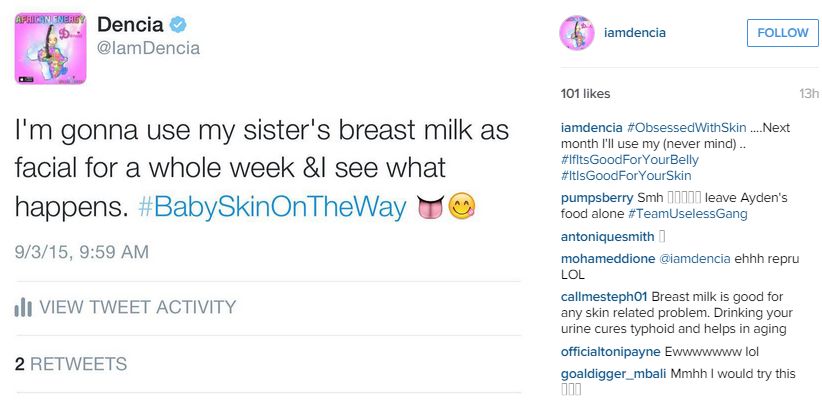Click the yummy face emoji
822x404 pixels.
[x=462, y=207]
